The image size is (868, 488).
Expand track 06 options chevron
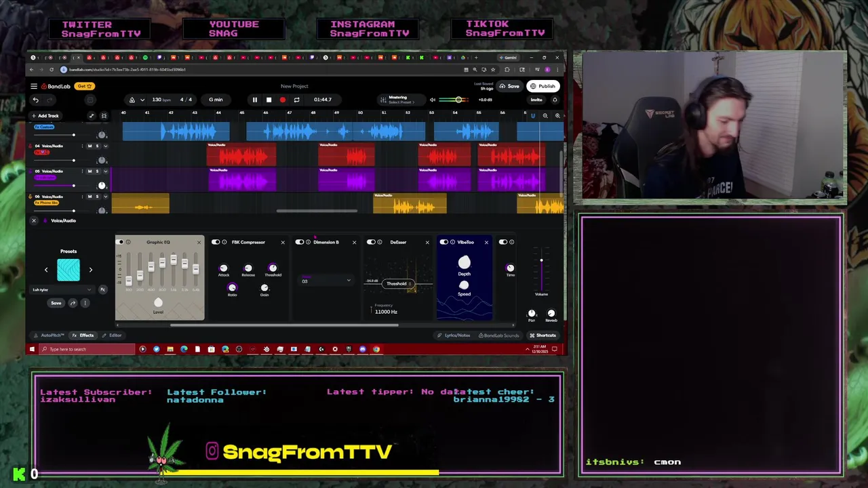point(105,197)
